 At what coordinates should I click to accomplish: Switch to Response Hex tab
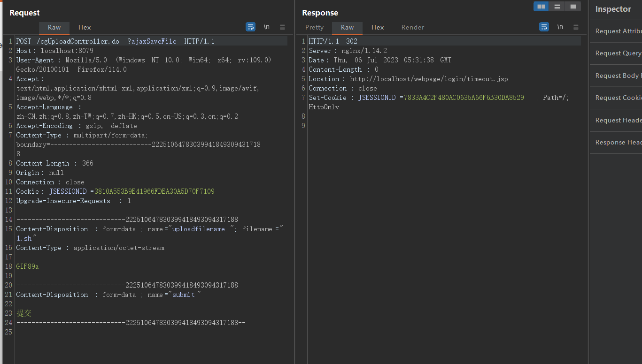378,28
